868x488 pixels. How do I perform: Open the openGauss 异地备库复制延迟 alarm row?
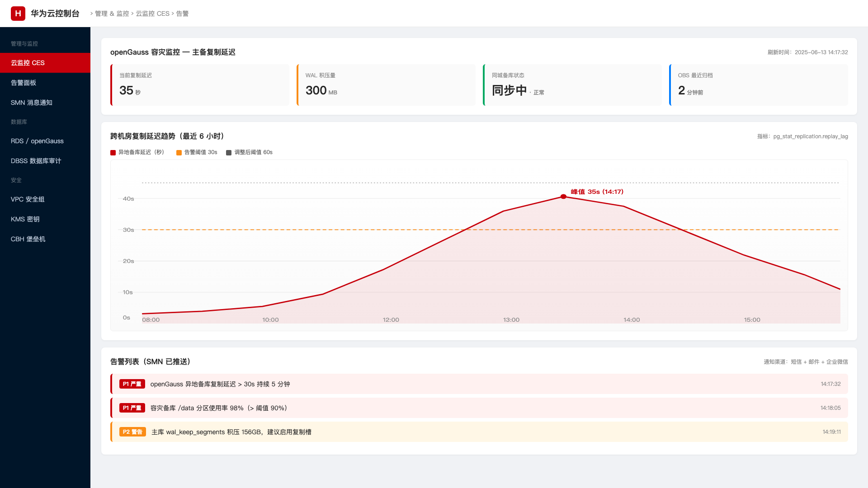pyautogui.click(x=479, y=384)
